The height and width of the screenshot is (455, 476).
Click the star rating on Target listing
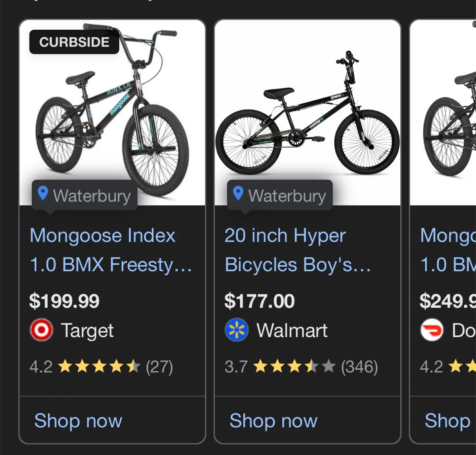tap(99, 366)
